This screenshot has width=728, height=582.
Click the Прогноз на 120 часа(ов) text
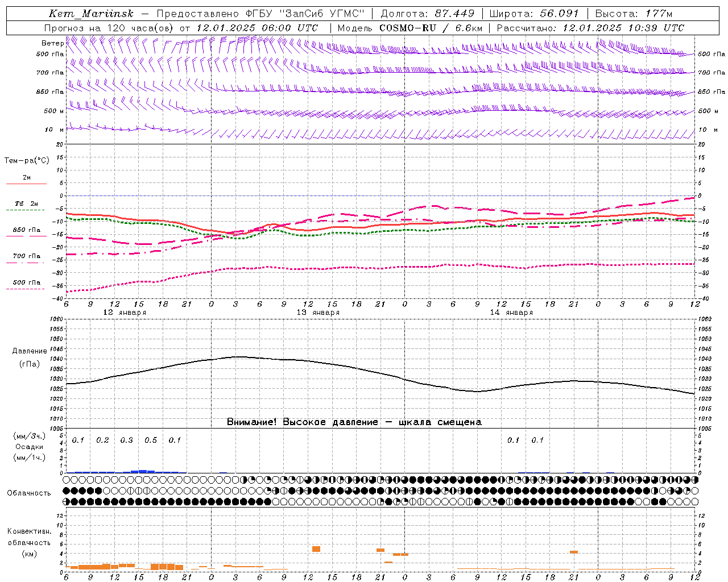(x=109, y=28)
